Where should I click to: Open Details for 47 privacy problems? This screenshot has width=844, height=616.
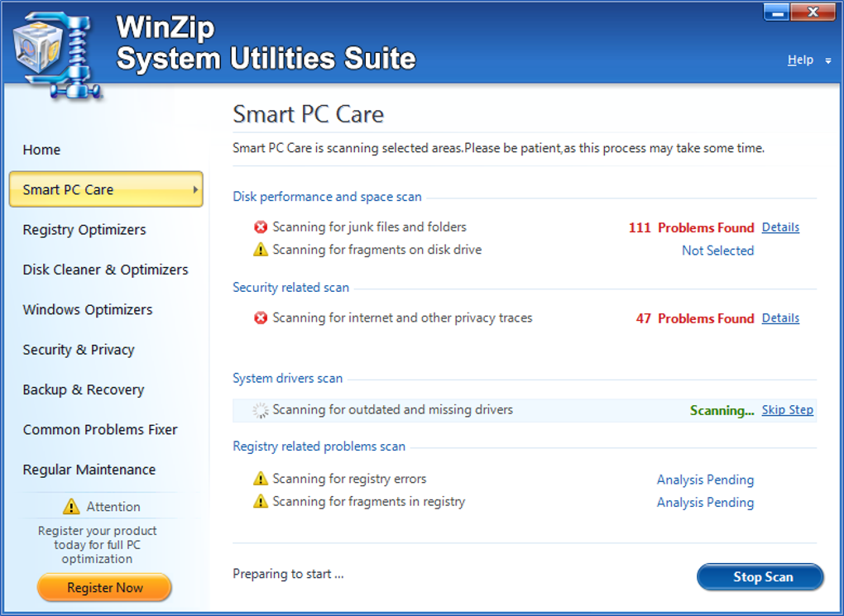tap(780, 318)
